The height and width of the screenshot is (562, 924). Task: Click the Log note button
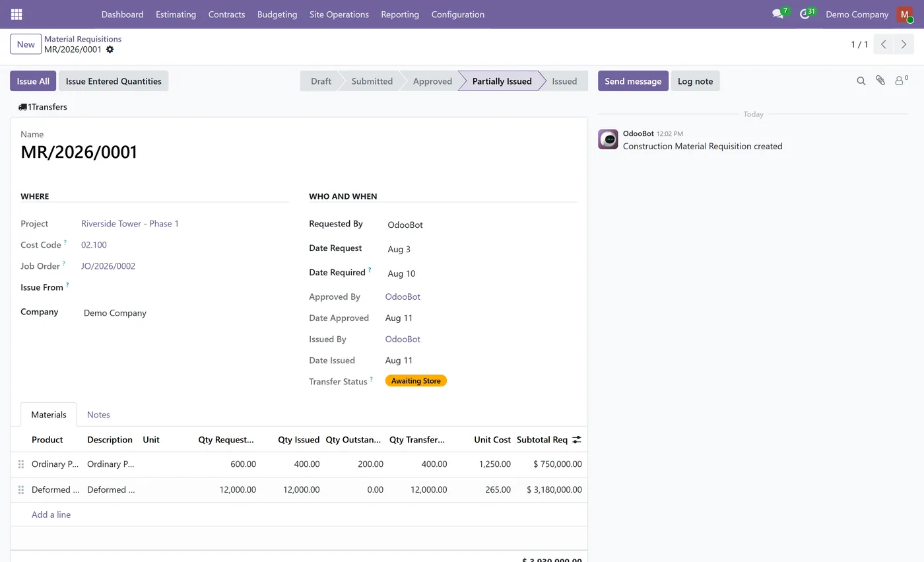[696, 81]
